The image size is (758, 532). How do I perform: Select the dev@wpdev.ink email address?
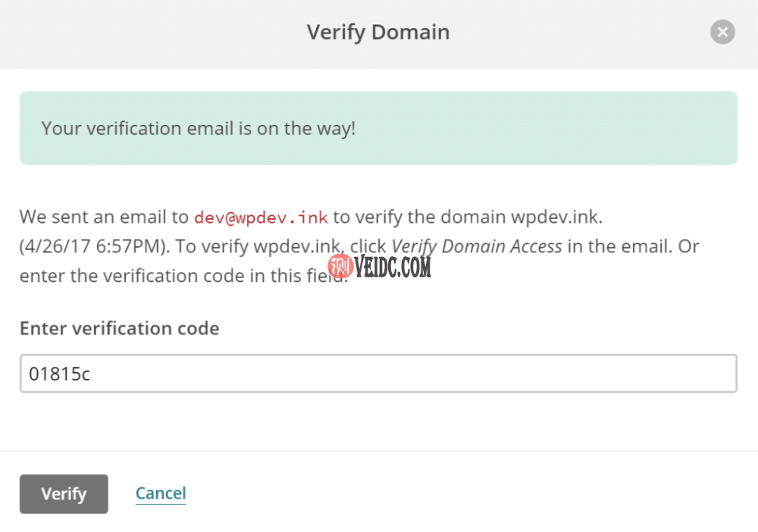tap(261, 217)
